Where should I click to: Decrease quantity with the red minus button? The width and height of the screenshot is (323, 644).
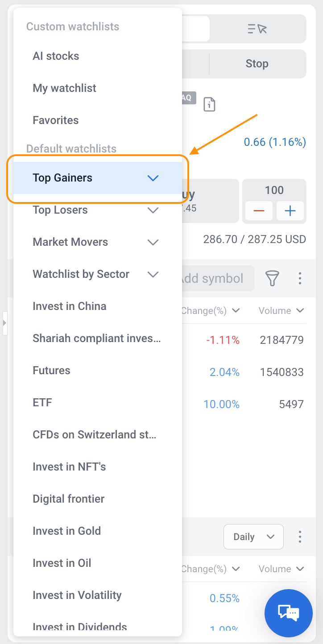click(259, 211)
